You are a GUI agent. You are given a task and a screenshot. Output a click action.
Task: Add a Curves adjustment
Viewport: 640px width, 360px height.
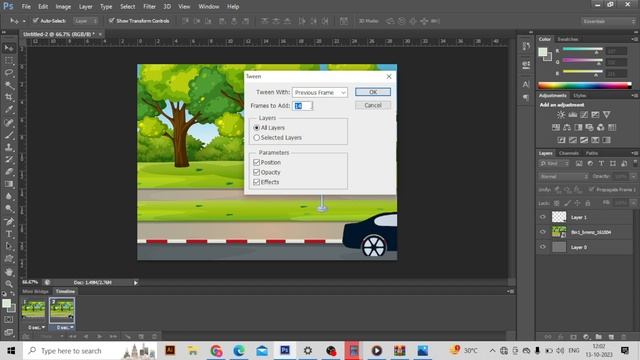pos(584,115)
